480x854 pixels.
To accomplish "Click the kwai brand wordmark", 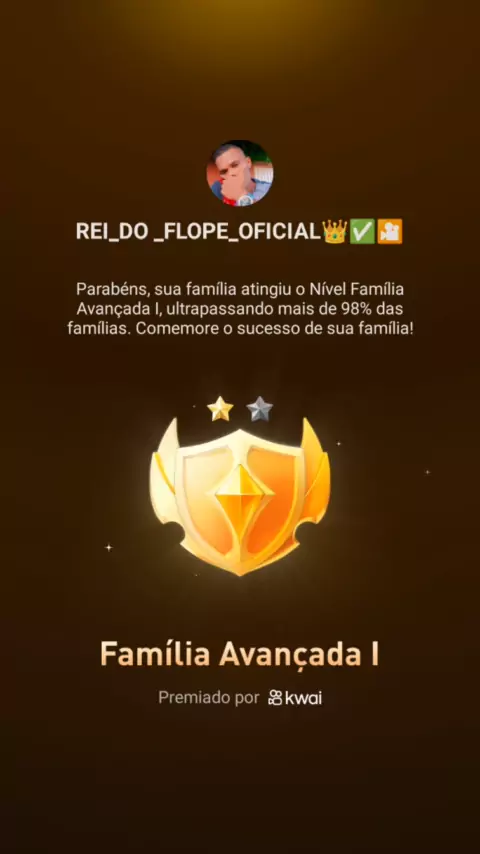I will click(x=303, y=698).
